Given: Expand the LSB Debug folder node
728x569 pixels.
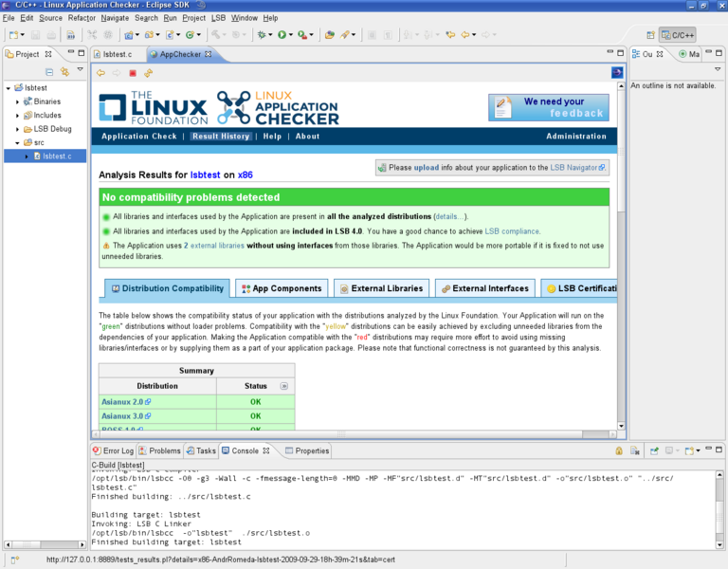Looking at the screenshot, I should pyautogui.click(x=18, y=129).
